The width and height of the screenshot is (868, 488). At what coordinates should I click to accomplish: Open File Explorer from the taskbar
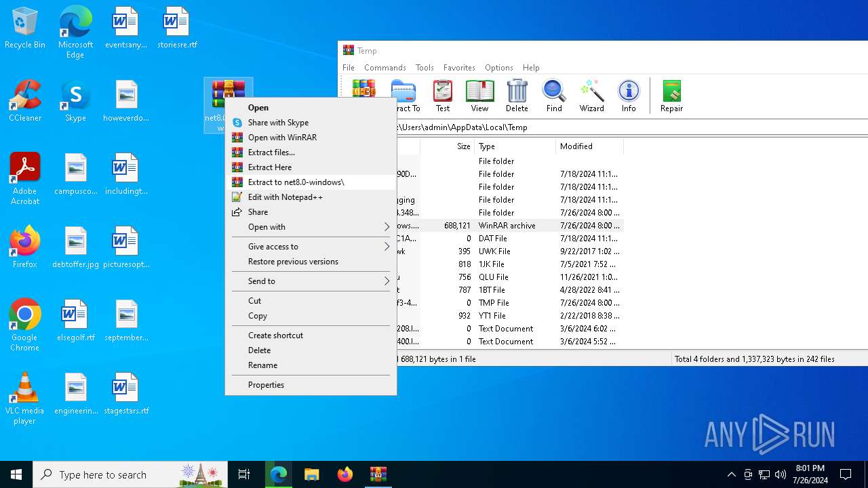click(x=311, y=474)
